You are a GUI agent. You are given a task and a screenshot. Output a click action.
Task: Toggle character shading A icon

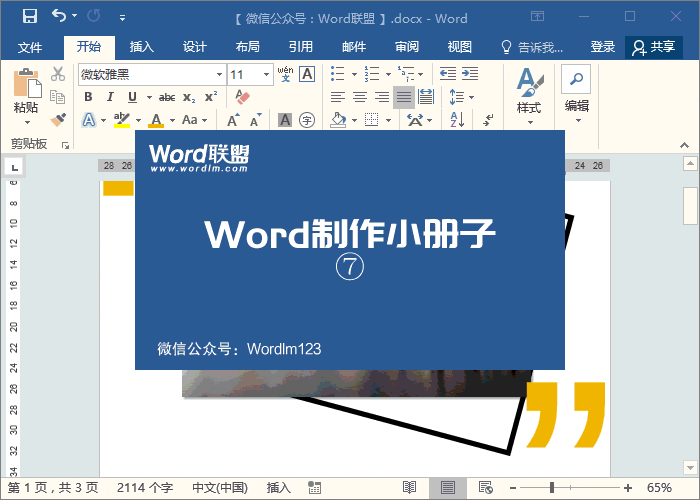[285, 120]
